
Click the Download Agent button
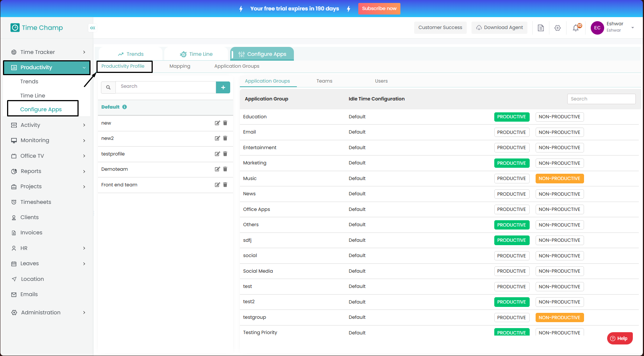click(x=499, y=28)
